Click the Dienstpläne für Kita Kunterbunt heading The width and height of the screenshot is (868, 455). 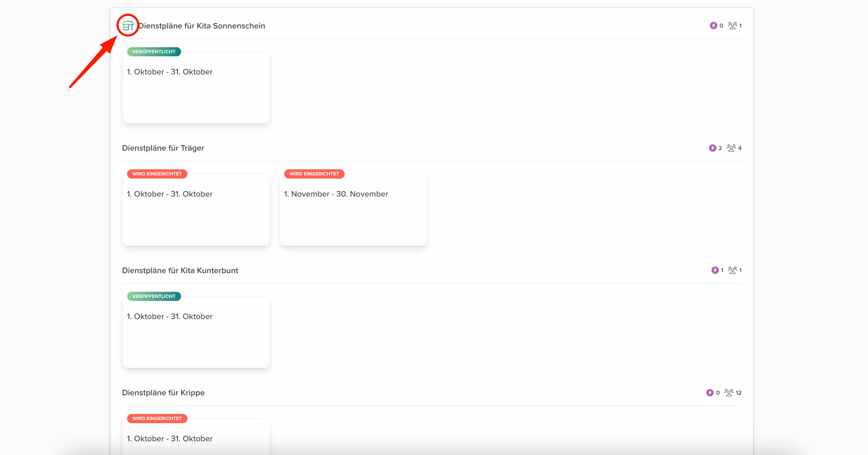[180, 270]
